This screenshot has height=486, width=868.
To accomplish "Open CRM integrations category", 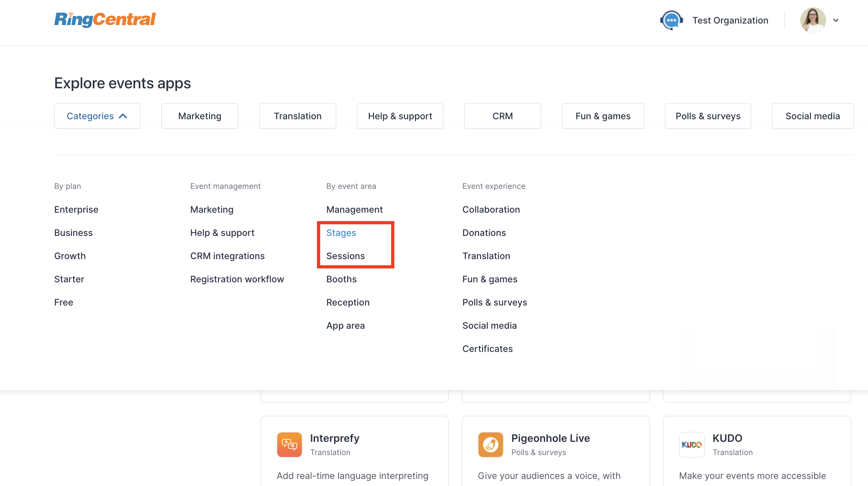I will click(227, 256).
